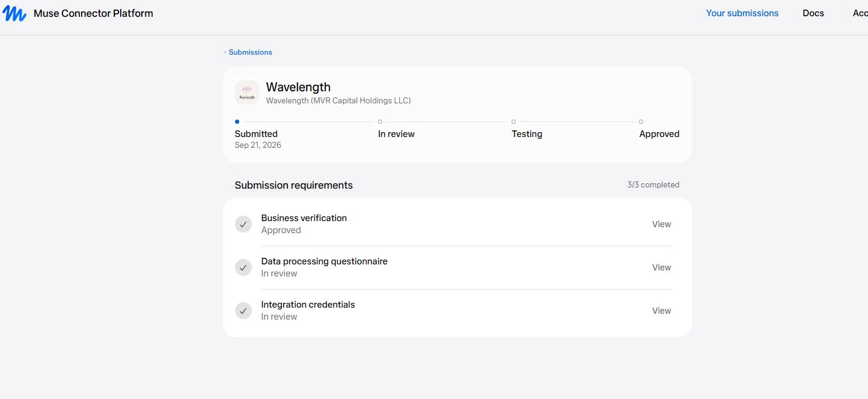The image size is (868, 399).
Task: Click the 'Integration credentials' row title
Action: (x=308, y=305)
